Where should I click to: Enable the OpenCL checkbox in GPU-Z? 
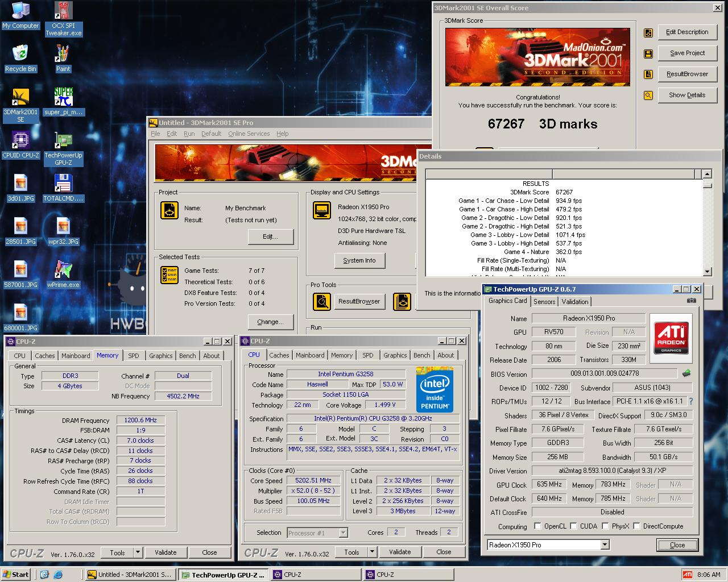pyautogui.click(x=537, y=526)
